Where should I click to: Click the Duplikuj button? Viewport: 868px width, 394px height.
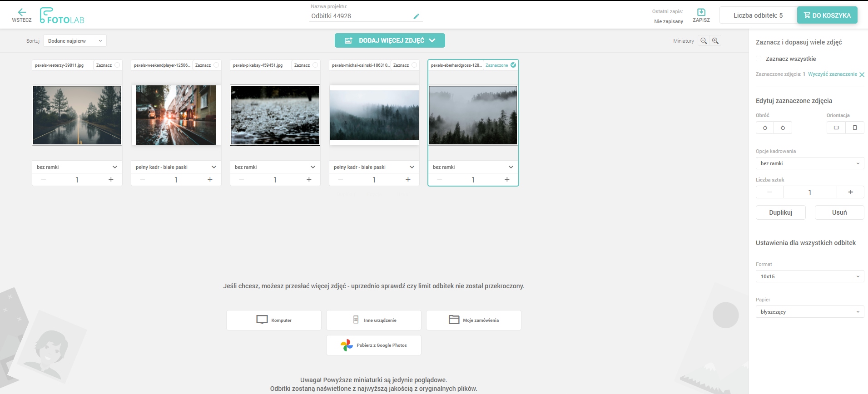coord(781,212)
